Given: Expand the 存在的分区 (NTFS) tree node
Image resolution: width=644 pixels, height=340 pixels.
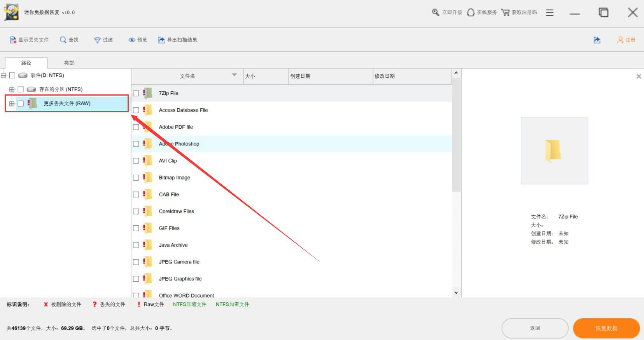Looking at the screenshot, I should 12,89.
